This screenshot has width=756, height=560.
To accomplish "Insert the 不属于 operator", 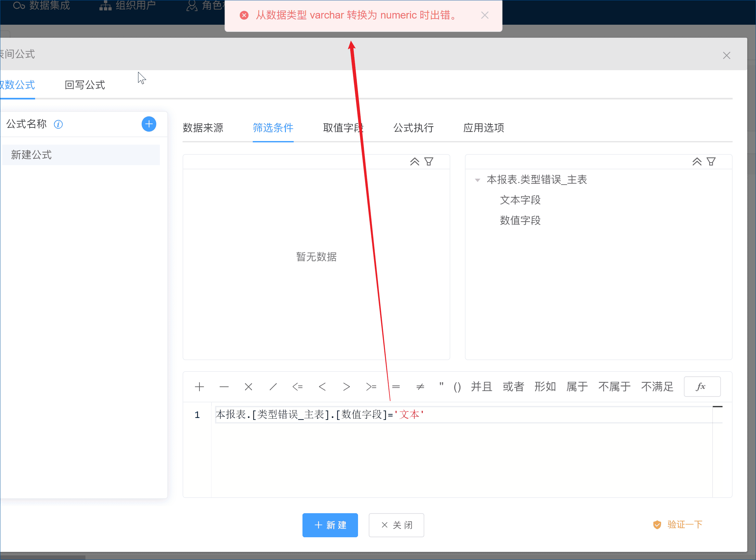I will (x=614, y=387).
